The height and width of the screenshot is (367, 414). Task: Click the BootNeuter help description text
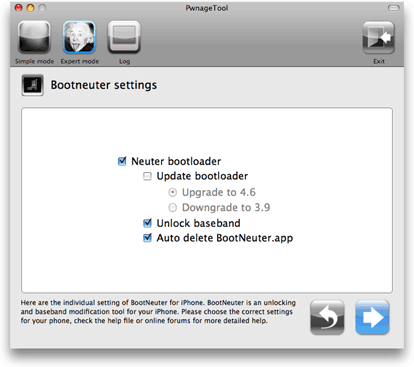pyautogui.click(x=158, y=312)
